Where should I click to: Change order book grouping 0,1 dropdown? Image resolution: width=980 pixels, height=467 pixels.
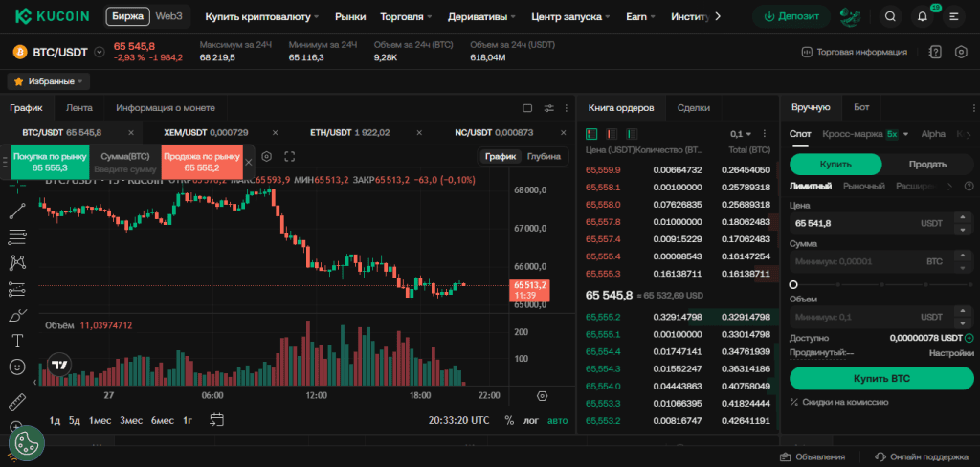[x=740, y=134]
